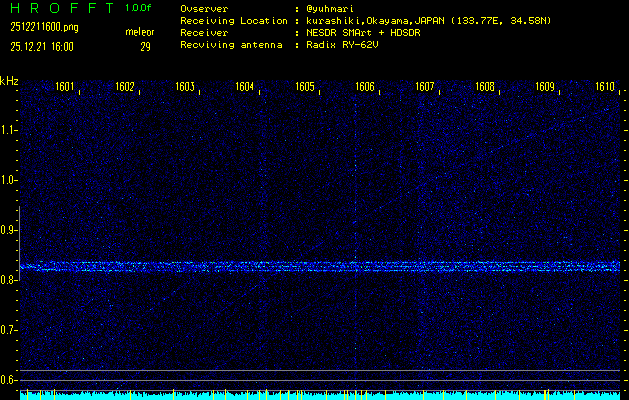Click the date 25.12.21 16:00

[x=42, y=46]
